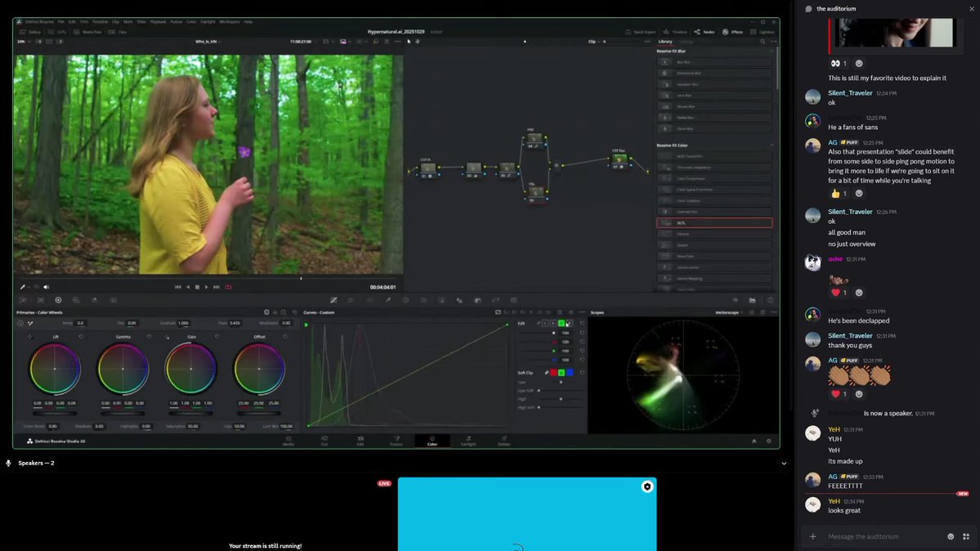Switch to the Cut page tab
Viewport: 980px width, 551px height.
(324, 441)
